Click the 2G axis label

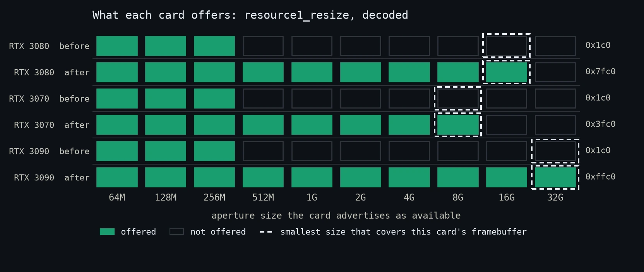coord(360,197)
